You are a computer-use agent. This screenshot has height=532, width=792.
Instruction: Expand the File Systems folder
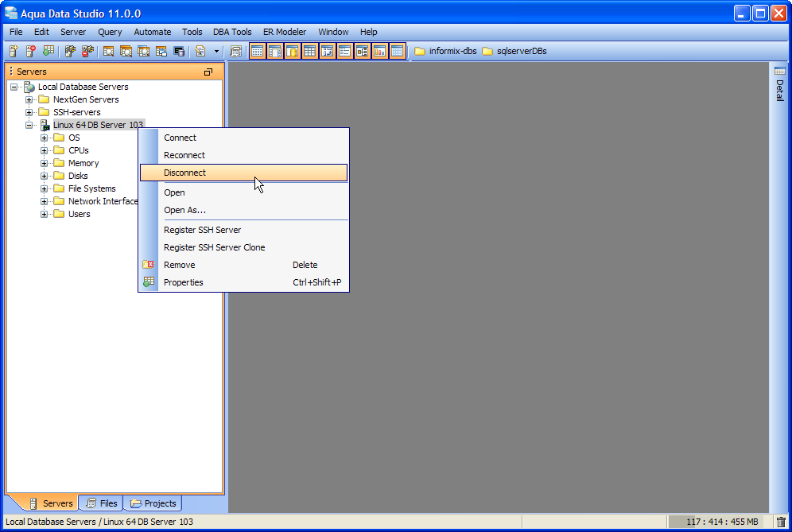click(44, 188)
